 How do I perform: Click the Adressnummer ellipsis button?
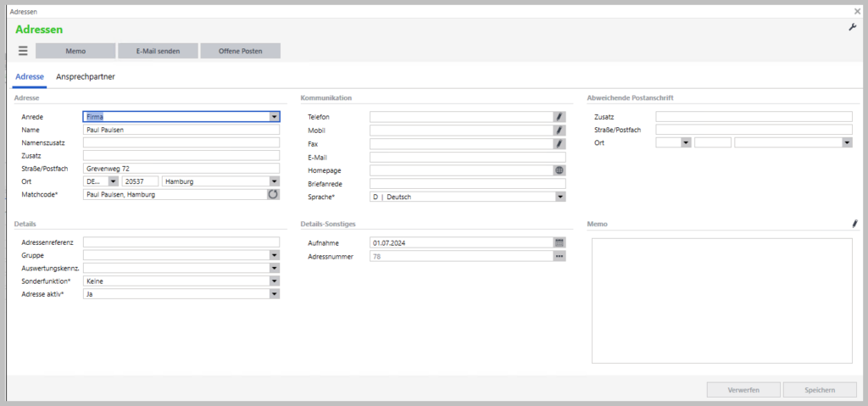pos(559,256)
